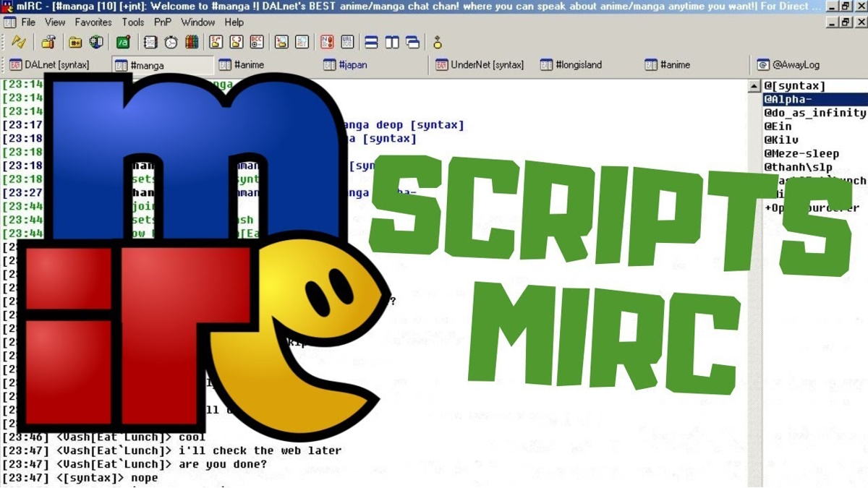The width and height of the screenshot is (868, 488).
Task: Switch to the #longisland channel tab
Action: point(571,64)
